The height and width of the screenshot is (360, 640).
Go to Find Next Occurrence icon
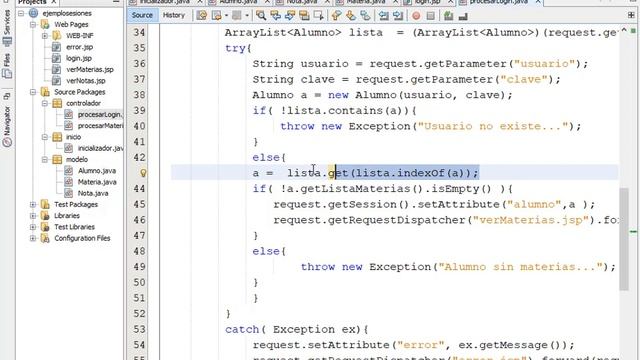tap(290, 16)
